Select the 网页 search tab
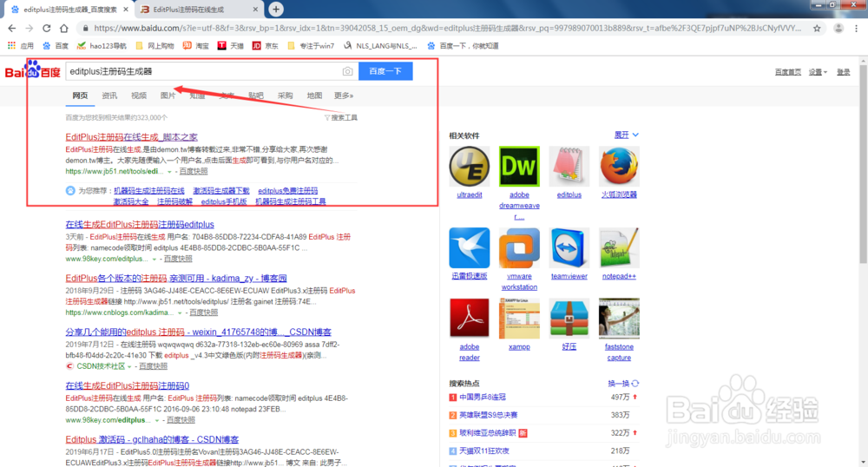 (x=80, y=95)
